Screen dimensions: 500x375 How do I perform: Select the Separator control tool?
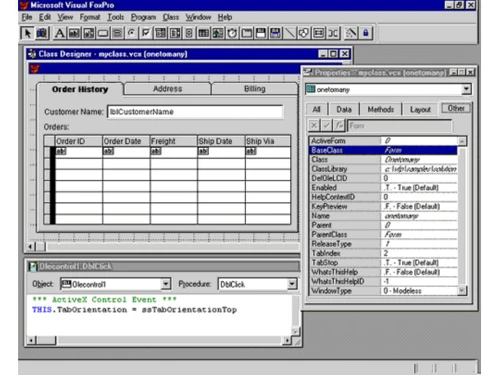(x=333, y=33)
